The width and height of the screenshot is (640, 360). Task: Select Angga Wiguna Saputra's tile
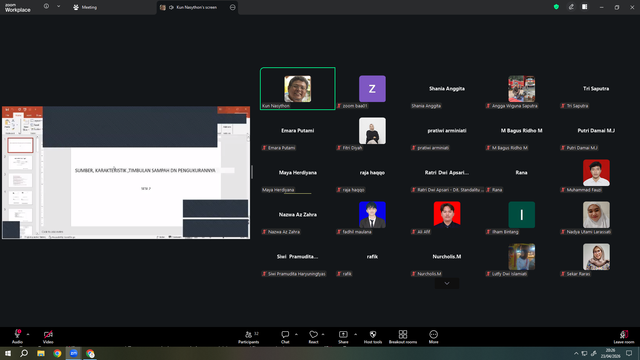(521, 89)
